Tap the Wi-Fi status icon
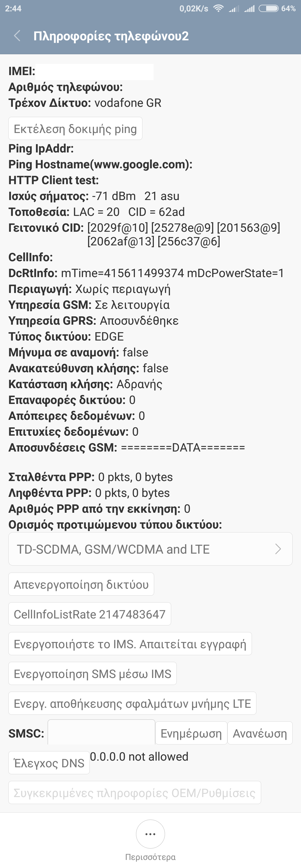 pos(219,8)
